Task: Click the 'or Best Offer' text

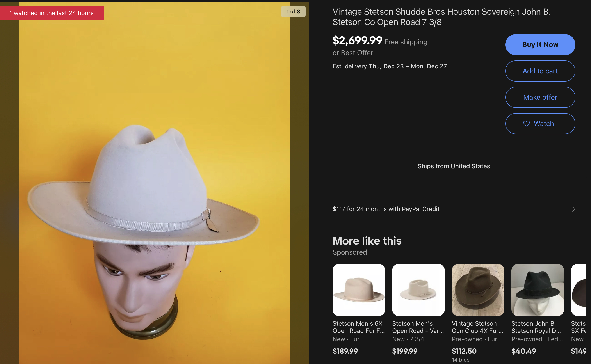Action: (353, 53)
